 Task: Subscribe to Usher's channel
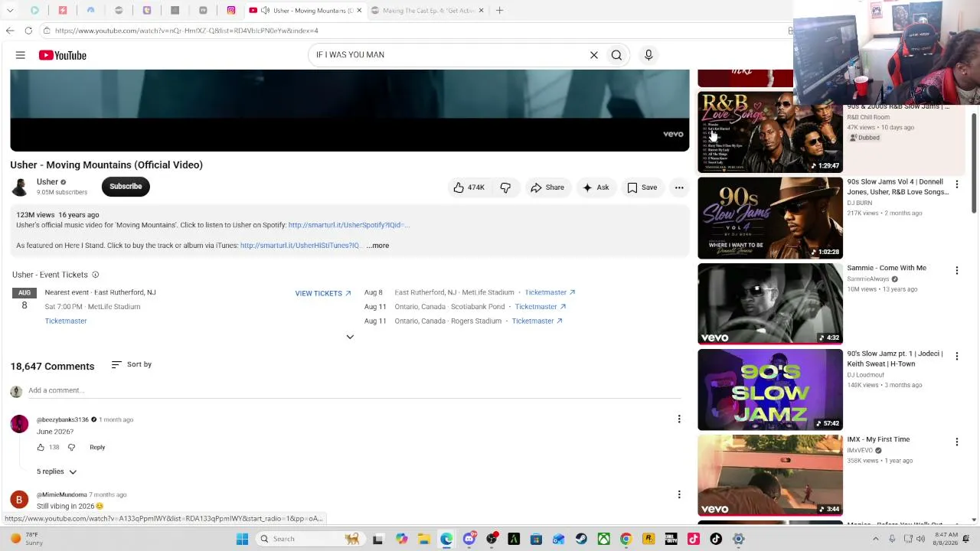[126, 187]
